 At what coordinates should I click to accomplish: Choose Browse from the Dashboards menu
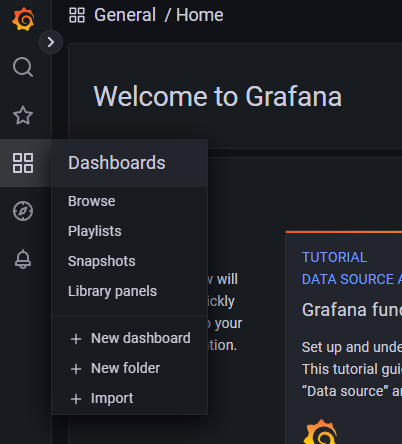(92, 201)
